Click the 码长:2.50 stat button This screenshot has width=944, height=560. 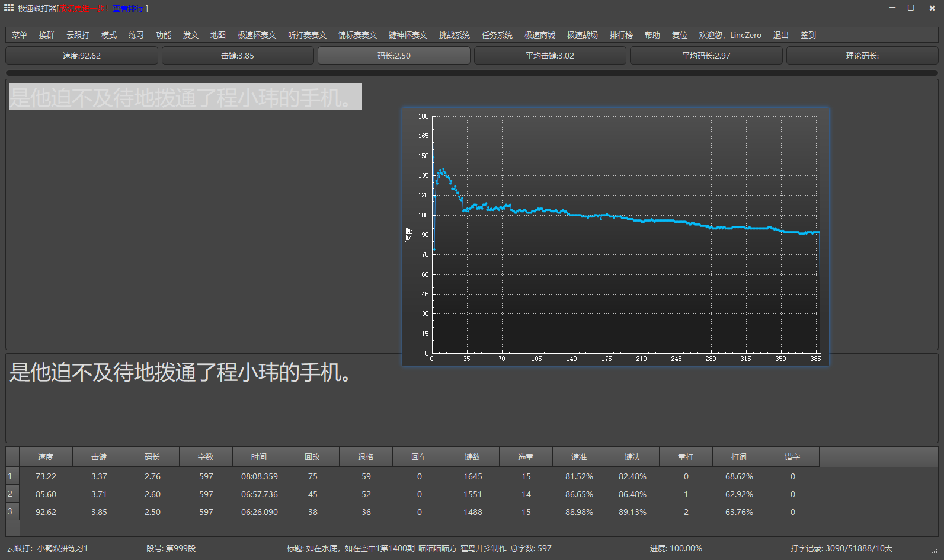[394, 56]
